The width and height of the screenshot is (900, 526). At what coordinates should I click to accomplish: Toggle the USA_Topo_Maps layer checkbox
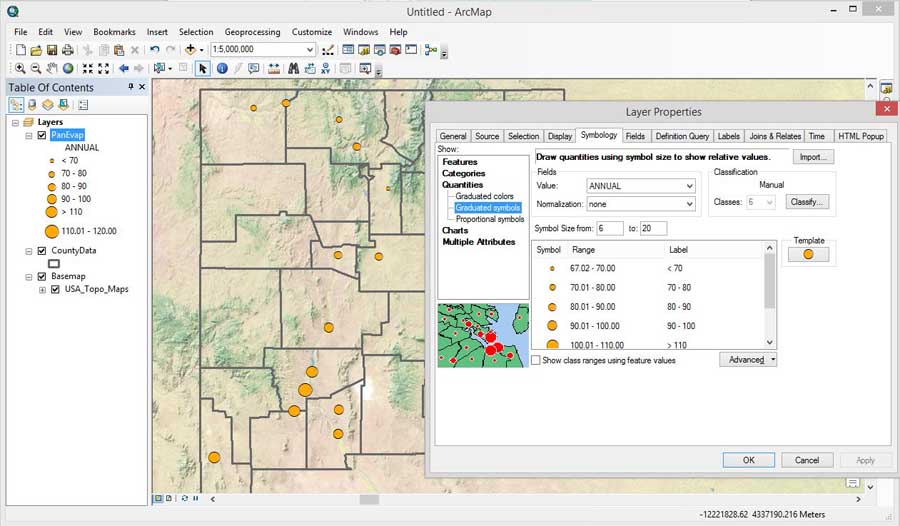[x=55, y=289]
